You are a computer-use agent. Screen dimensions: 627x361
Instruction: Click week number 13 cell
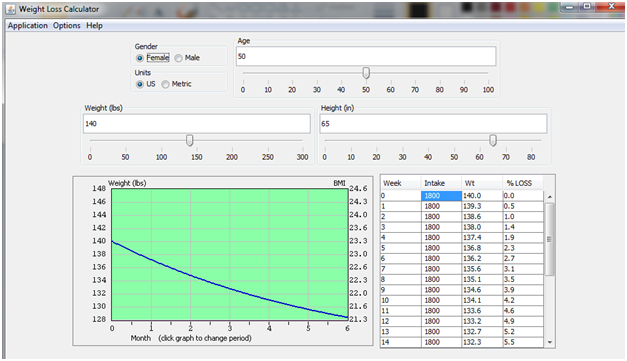click(x=401, y=332)
